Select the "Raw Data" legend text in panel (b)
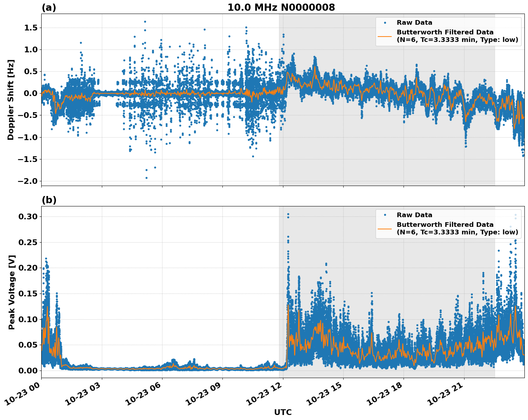528x420 pixels. (414, 215)
